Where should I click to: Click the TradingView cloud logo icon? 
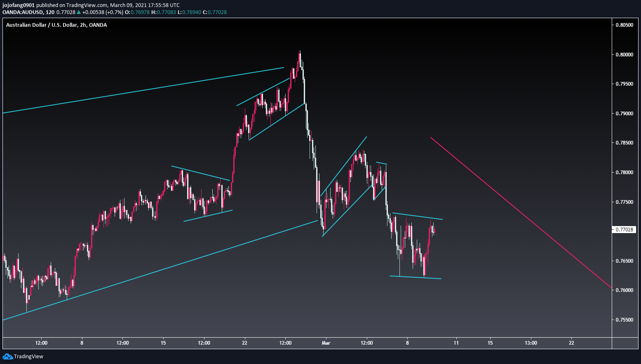[7, 356]
